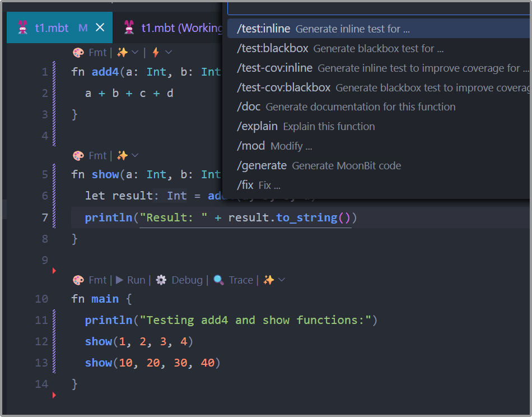
Task: Click the palette icon above show function
Action: [78, 156]
